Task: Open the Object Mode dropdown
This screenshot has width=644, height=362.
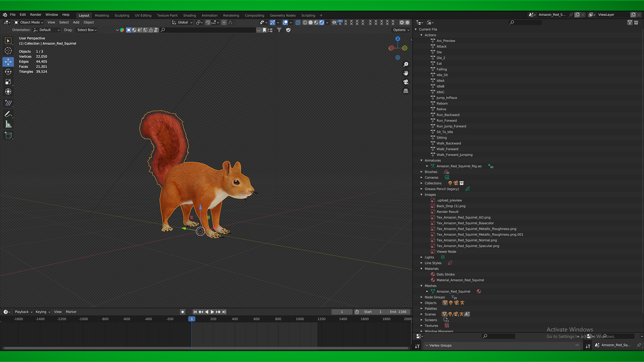Action: point(29,22)
